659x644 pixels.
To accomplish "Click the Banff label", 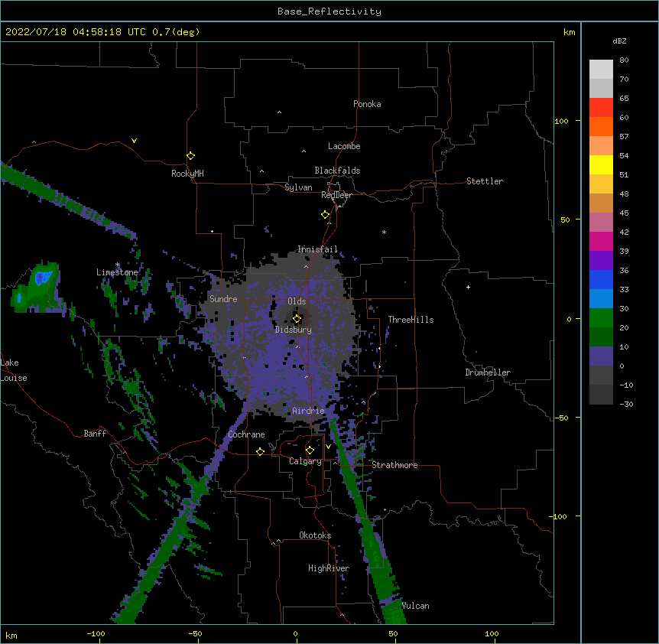I will point(95,434).
